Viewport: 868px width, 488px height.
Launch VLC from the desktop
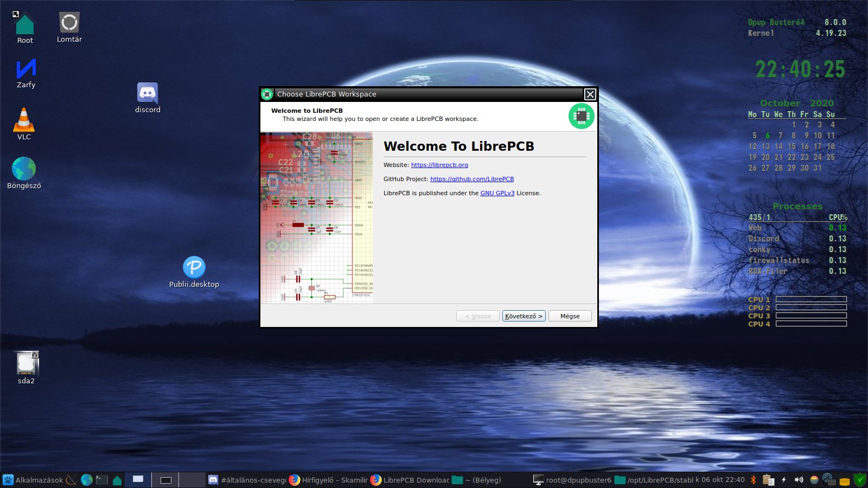pyautogui.click(x=24, y=124)
